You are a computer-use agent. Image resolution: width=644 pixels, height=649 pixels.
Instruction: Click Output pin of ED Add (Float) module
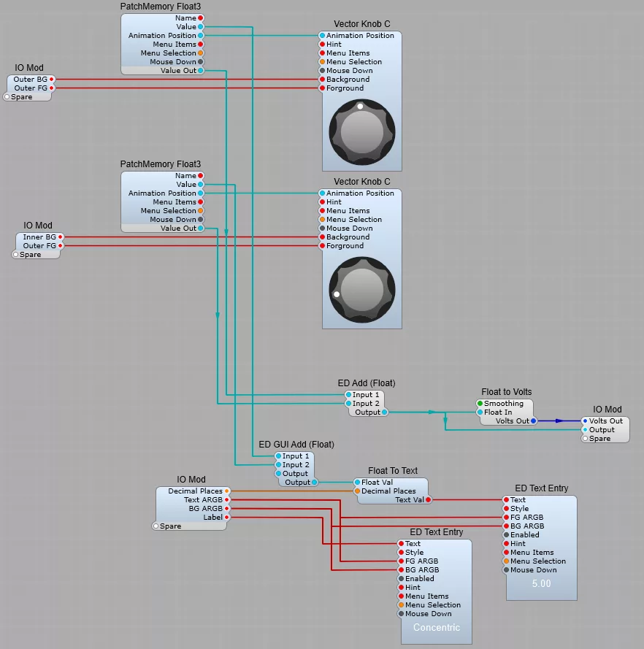(385, 412)
